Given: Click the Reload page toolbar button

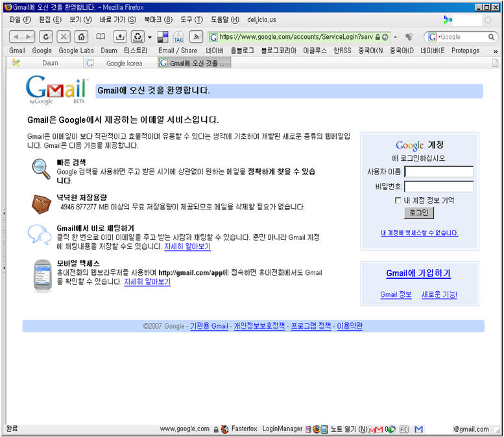Looking at the screenshot, I should pos(45,37).
